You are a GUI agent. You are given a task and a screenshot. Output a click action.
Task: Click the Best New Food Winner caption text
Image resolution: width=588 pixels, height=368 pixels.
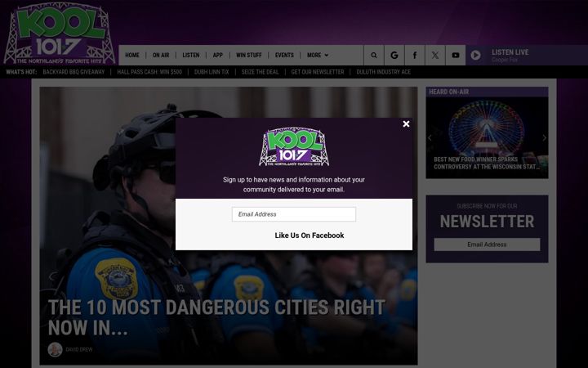(x=487, y=163)
